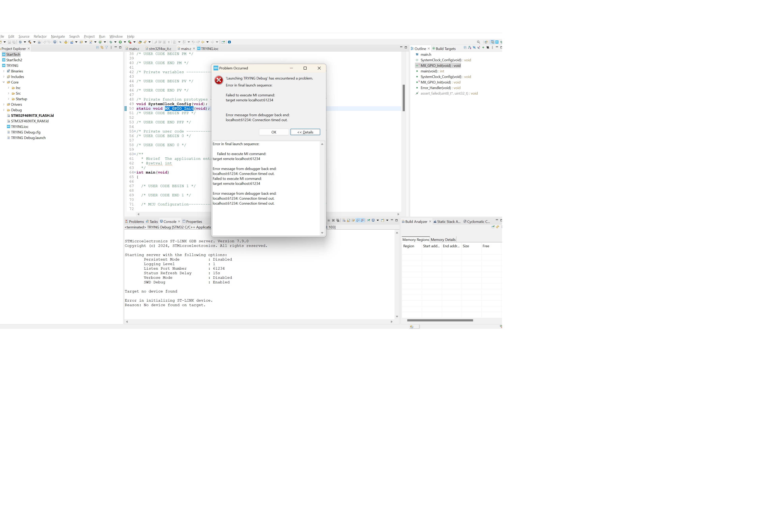
Task: Toggle Pin Console in the Console view
Action: coord(368,221)
